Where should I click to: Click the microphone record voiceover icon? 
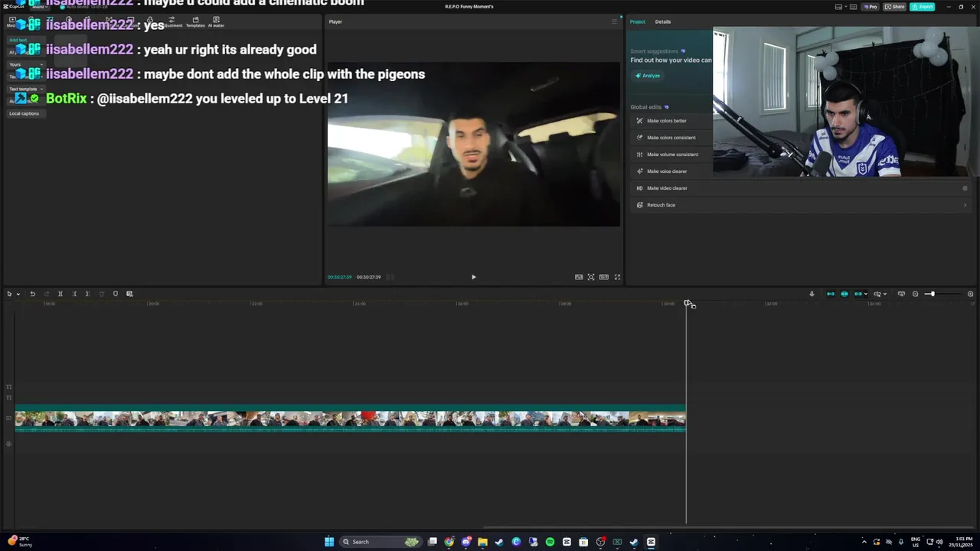tap(812, 294)
